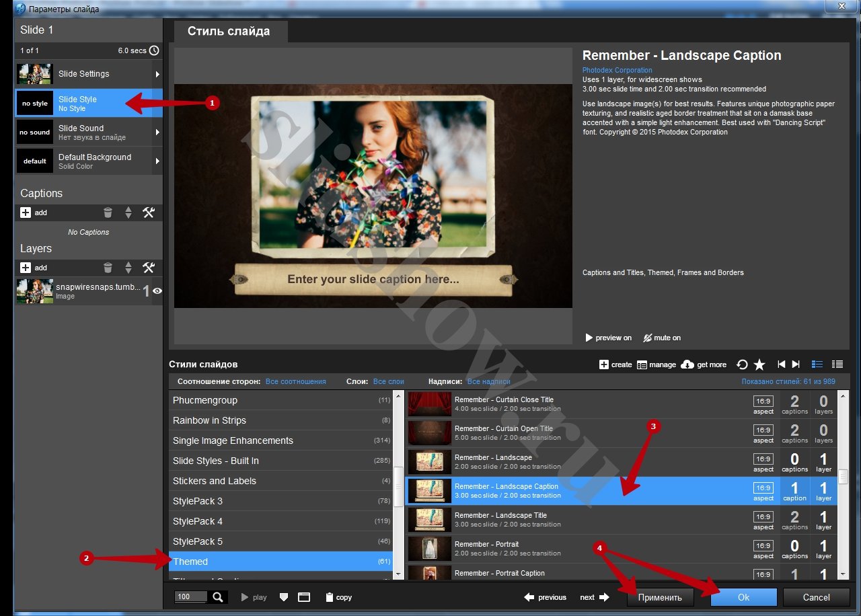Select Themed category
Image resolution: width=861 pixels, height=616 pixels.
280,562
